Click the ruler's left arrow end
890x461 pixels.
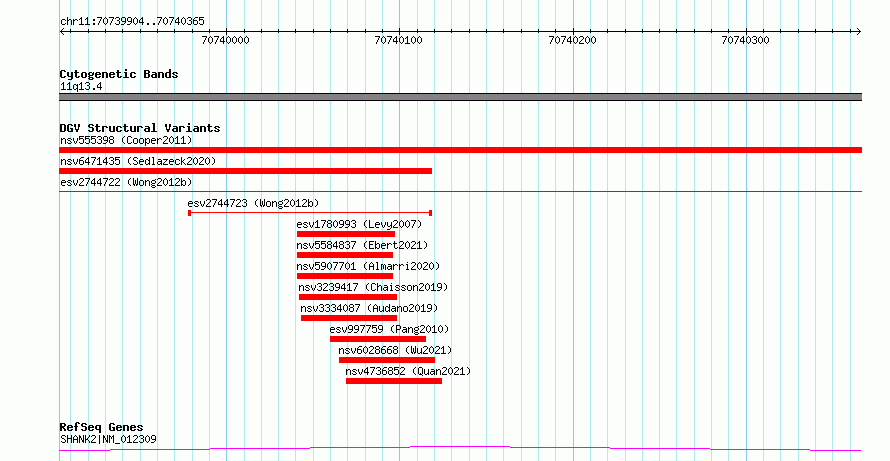(x=62, y=32)
